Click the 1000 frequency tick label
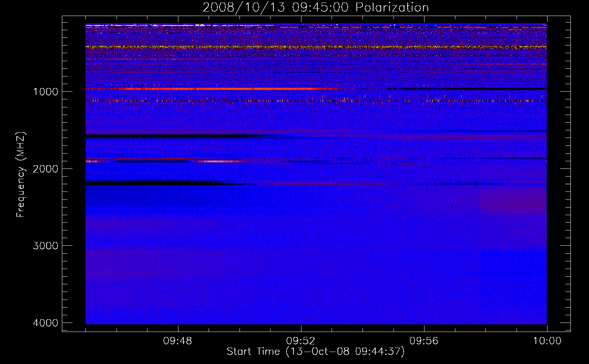 pos(46,92)
